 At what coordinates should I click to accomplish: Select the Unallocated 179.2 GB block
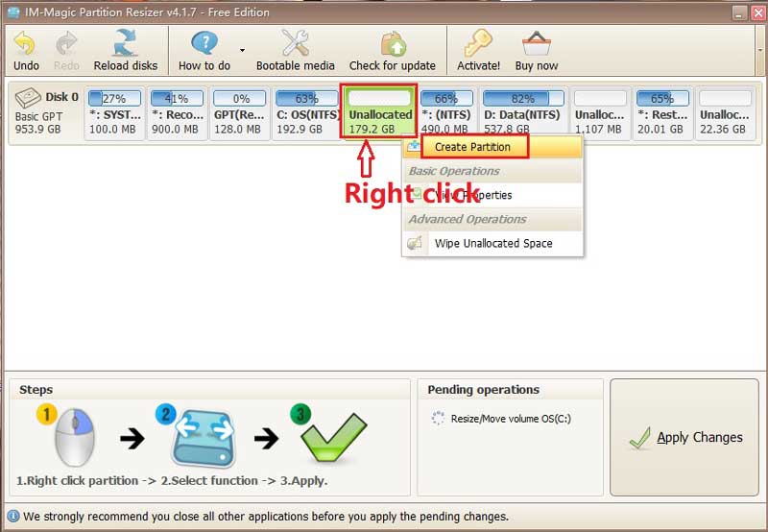coord(379,111)
